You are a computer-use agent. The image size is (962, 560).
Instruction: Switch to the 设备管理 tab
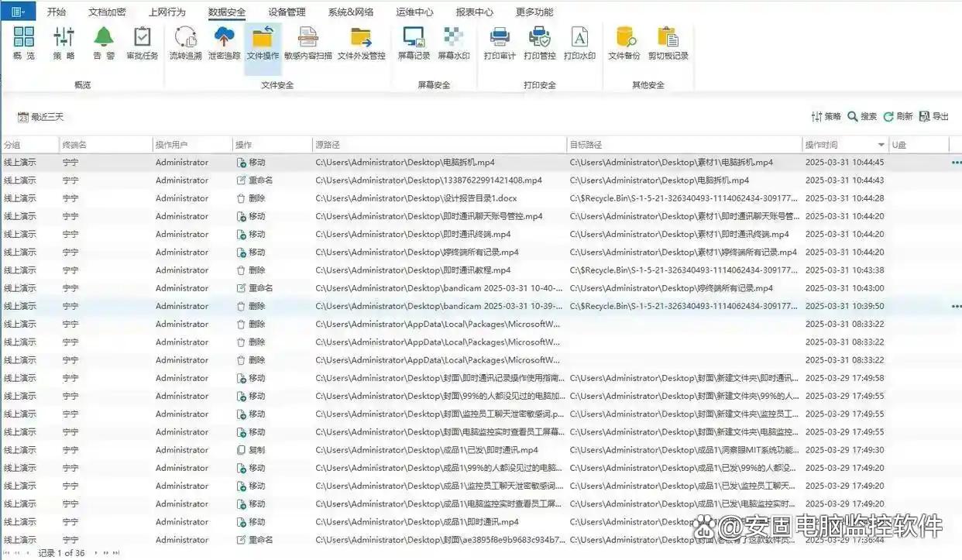pos(287,12)
